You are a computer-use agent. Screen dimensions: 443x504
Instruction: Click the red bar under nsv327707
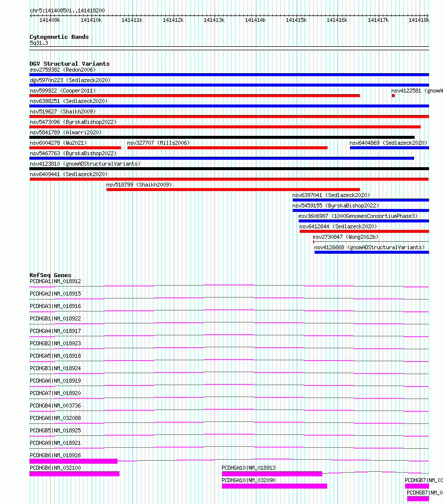point(227,148)
